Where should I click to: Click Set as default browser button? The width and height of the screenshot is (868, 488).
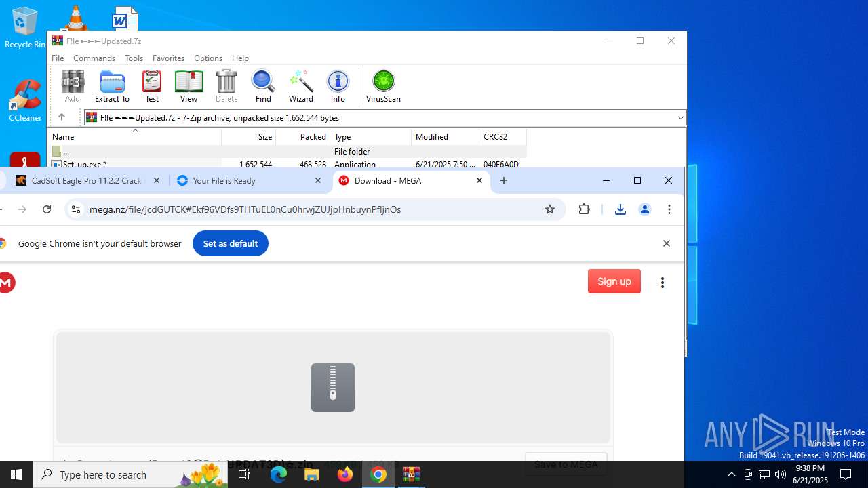231,243
